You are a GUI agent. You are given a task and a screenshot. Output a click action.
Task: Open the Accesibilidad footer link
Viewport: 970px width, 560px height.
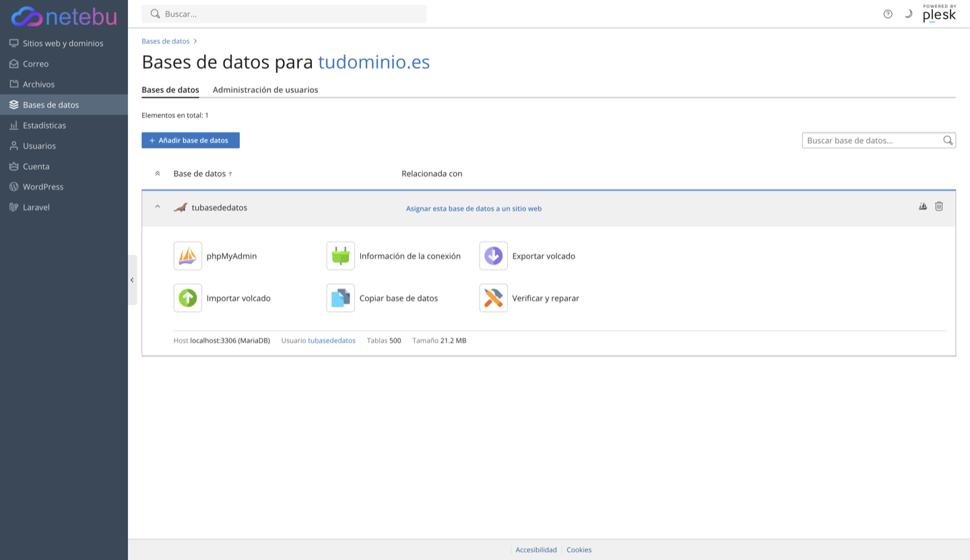coord(536,550)
